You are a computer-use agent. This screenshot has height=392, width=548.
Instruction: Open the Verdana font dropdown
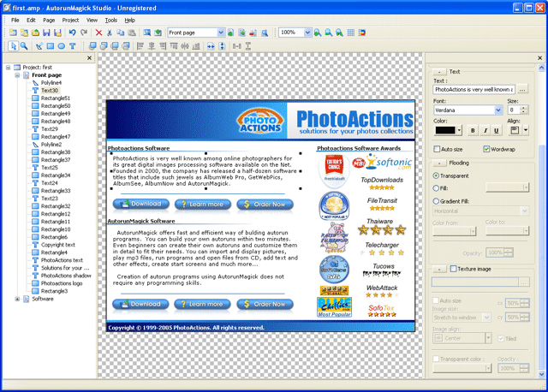point(498,110)
